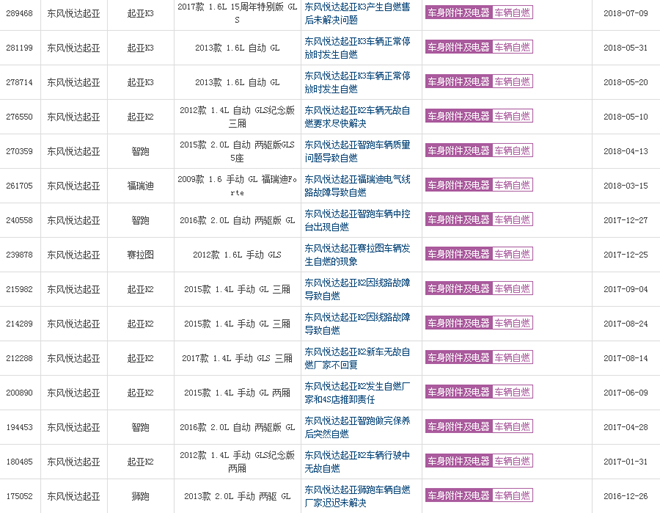Click 车身附件及电器 tag in row 180485
The width and height of the screenshot is (660, 513).
pyautogui.click(x=458, y=461)
